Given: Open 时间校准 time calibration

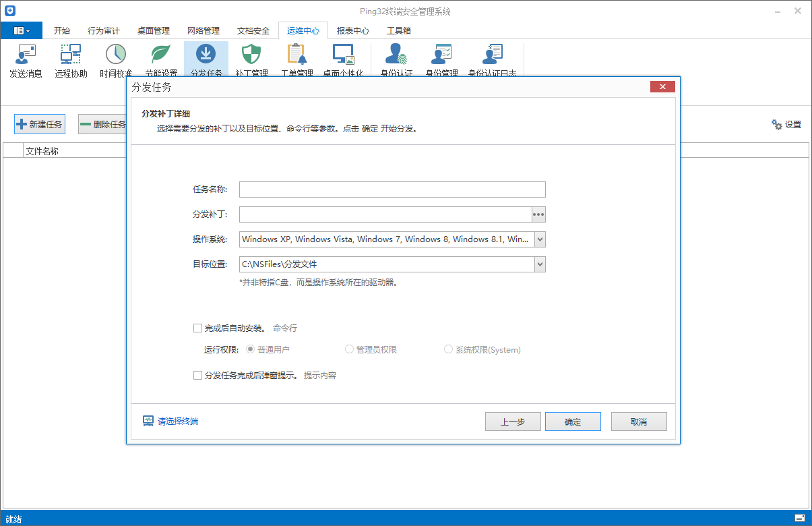Looking at the screenshot, I should pos(116,60).
